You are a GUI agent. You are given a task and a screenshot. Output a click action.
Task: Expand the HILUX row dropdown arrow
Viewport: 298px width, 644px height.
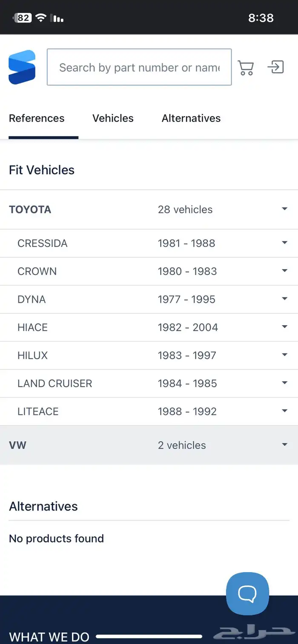(x=285, y=355)
